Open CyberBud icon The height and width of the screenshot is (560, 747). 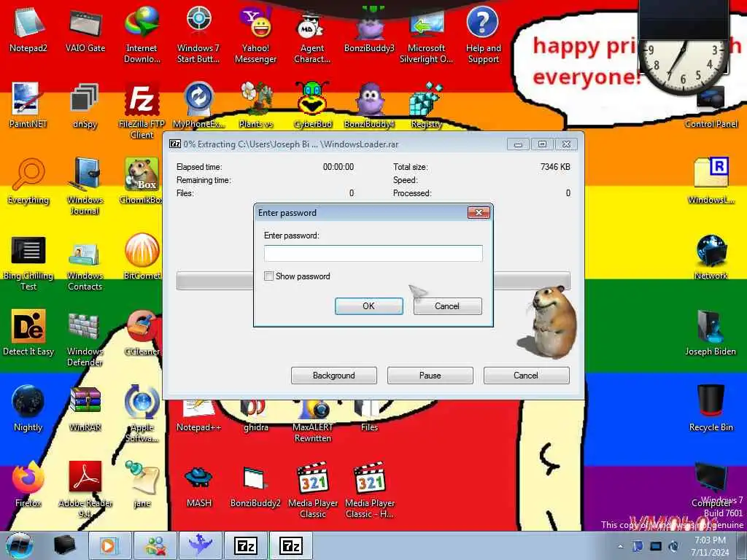pos(312,106)
